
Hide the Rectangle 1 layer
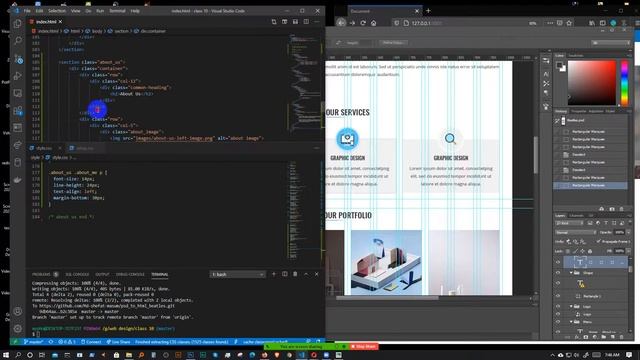pyautogui.click(x=558, y=296)
